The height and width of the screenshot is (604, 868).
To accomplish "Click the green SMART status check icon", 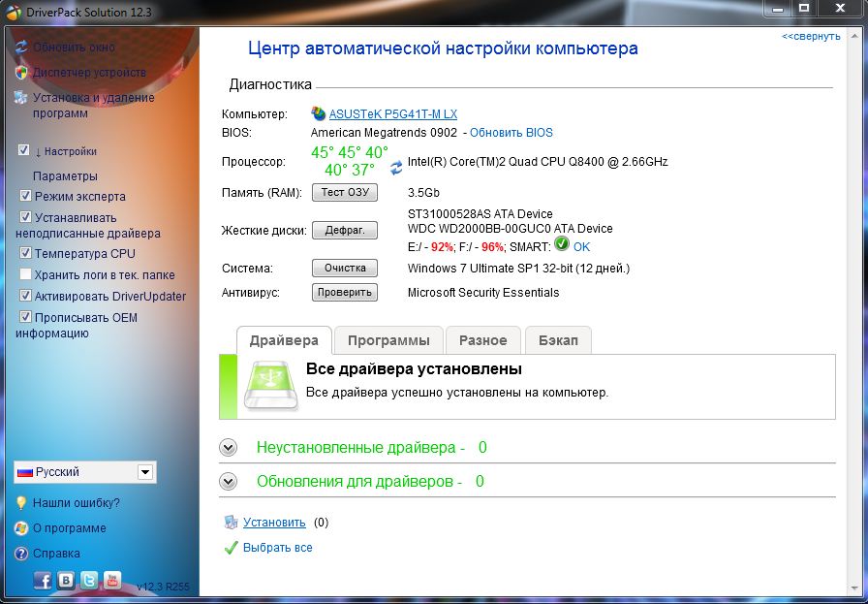I will [x=562, y=243].
